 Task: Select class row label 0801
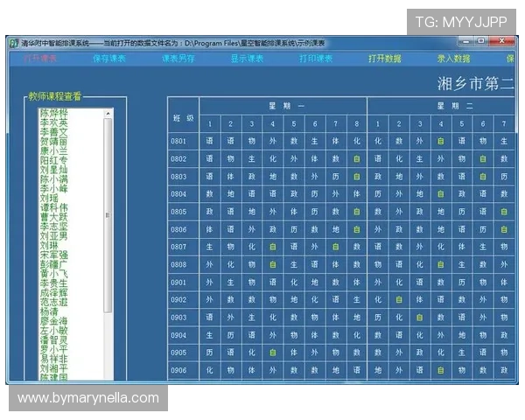click(178, 141)
